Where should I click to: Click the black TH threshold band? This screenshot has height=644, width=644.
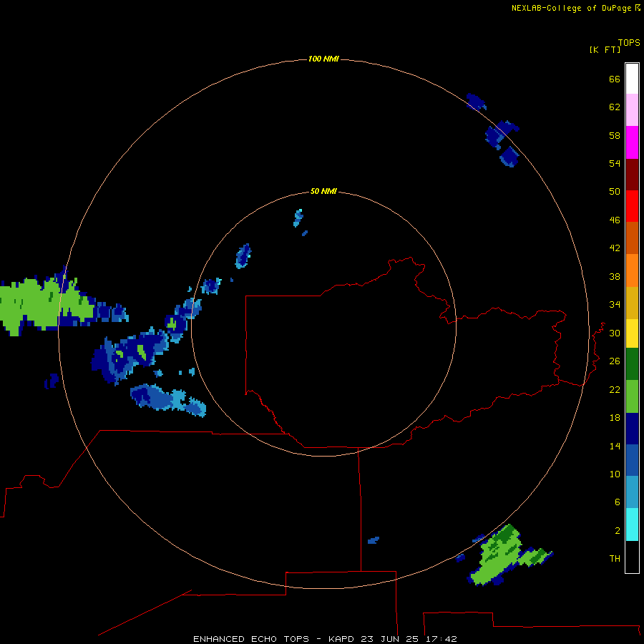(x=632, y=557)
